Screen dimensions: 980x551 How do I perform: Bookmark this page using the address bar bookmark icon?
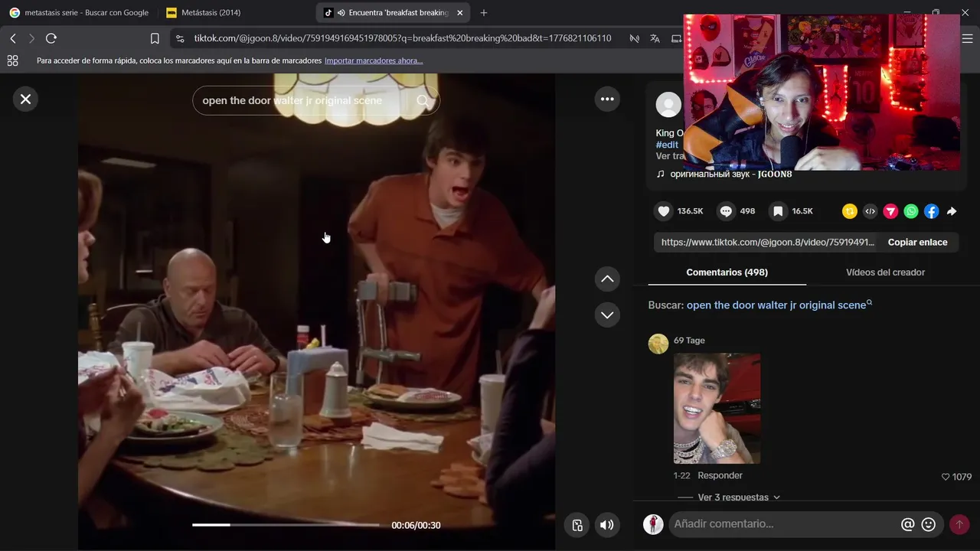coord(155,38)
